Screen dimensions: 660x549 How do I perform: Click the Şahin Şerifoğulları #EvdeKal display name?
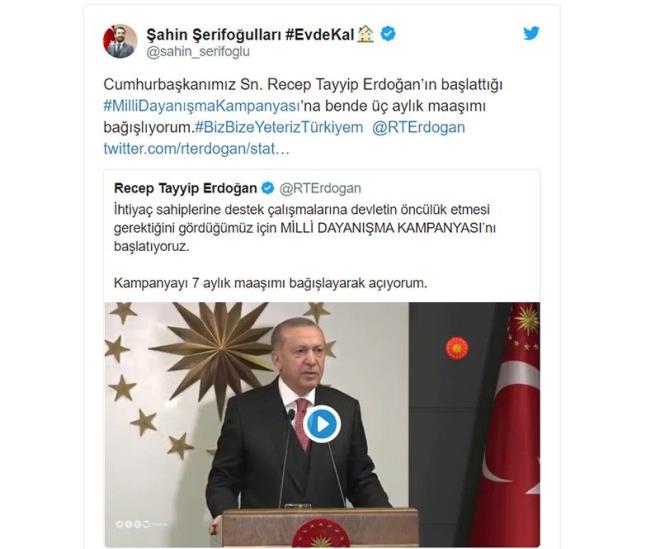click(x=250, y=35)
